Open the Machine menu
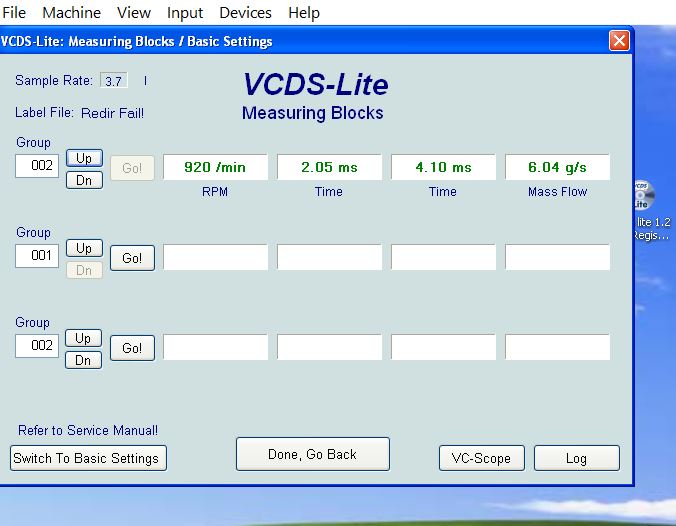676x526 pixels. point(71,13)
